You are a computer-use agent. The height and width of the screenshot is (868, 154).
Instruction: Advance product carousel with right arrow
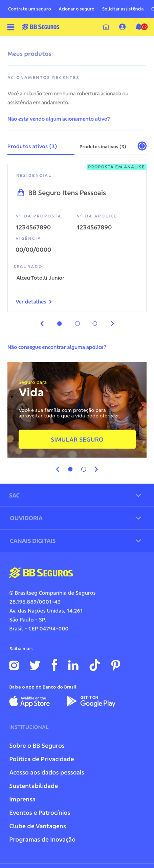click(x=112, y=324)
